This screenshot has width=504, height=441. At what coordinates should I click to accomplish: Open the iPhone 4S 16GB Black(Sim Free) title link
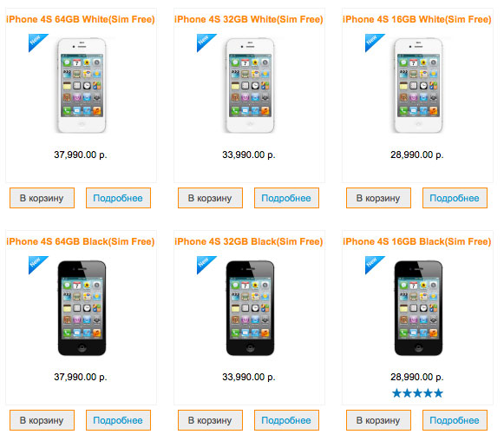point(417,241)
